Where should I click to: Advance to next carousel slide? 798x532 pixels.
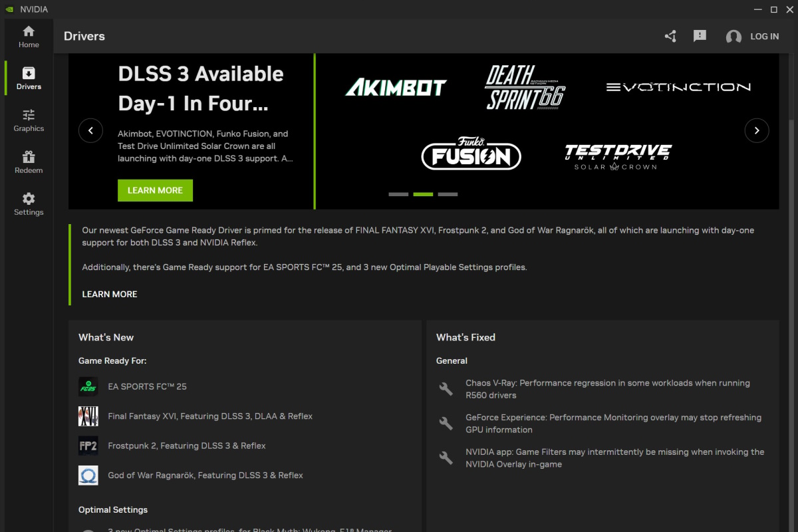click(757, 130)
